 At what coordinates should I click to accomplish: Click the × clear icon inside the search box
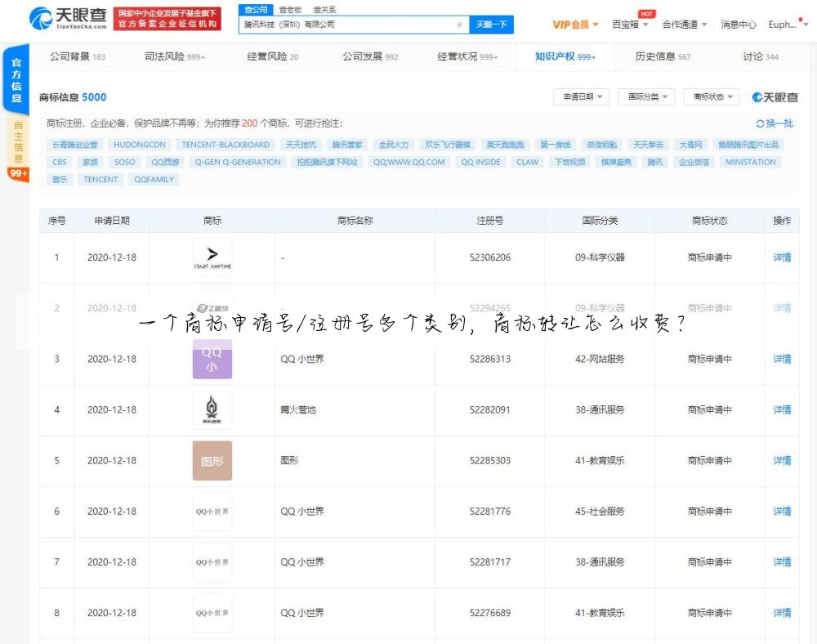[x=461, y=25]
